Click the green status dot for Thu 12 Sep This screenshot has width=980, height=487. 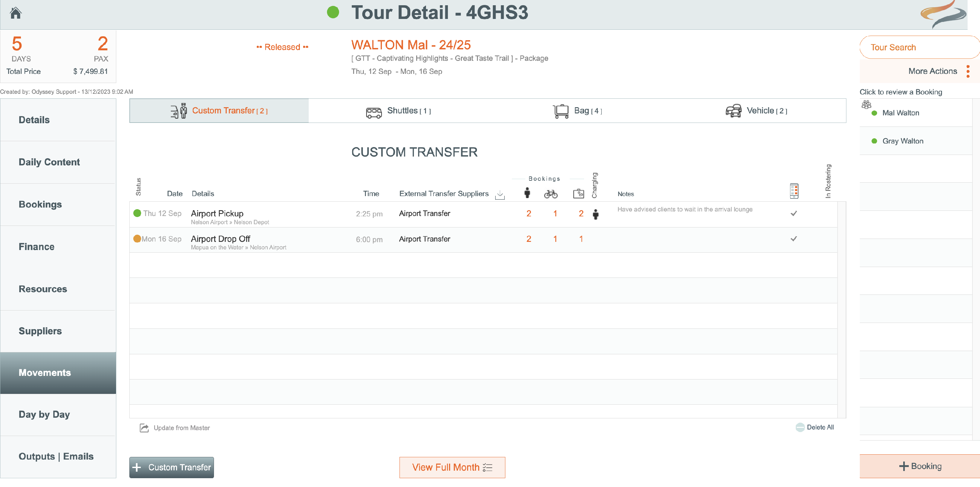click(x=137, y=213)
